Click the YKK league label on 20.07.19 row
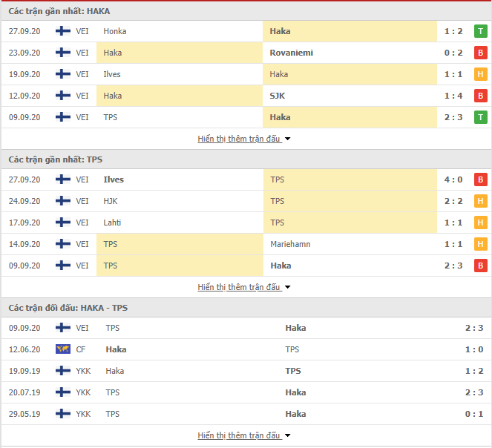 point(82,392)
